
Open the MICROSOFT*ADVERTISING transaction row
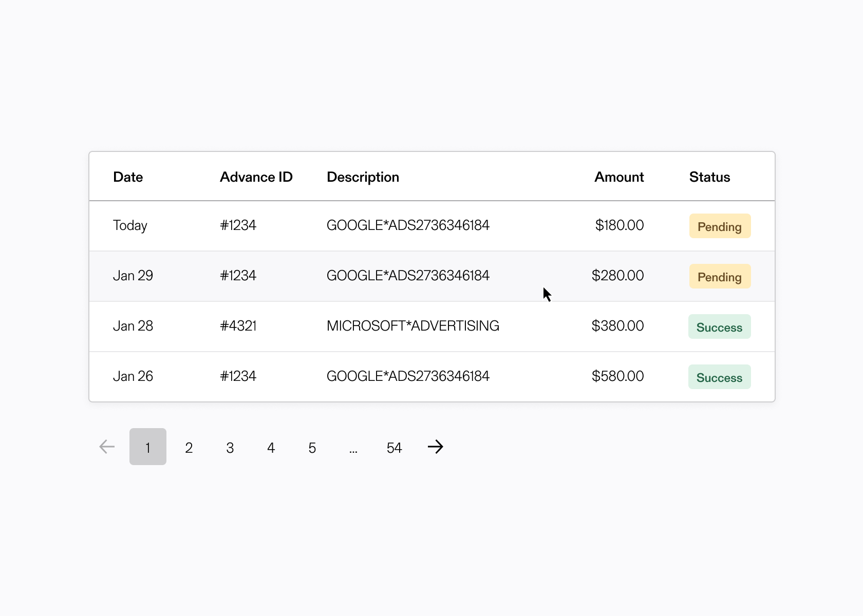[x=412, y=326]
